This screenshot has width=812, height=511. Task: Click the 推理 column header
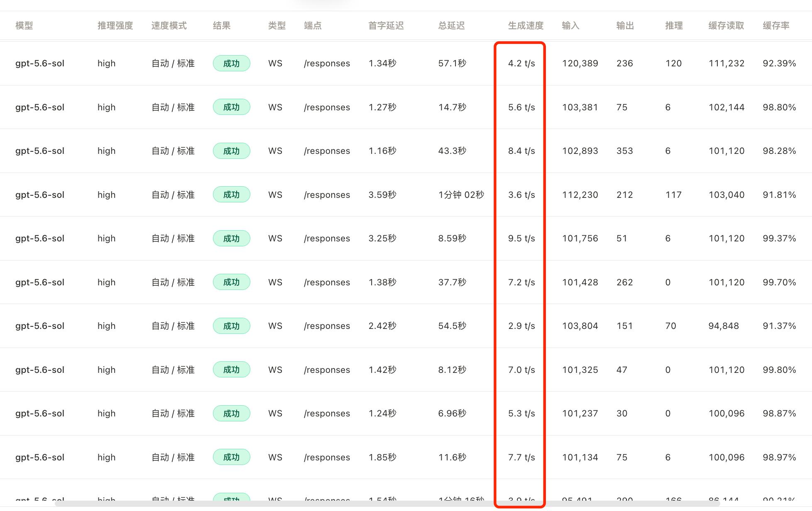click(674, 26)
